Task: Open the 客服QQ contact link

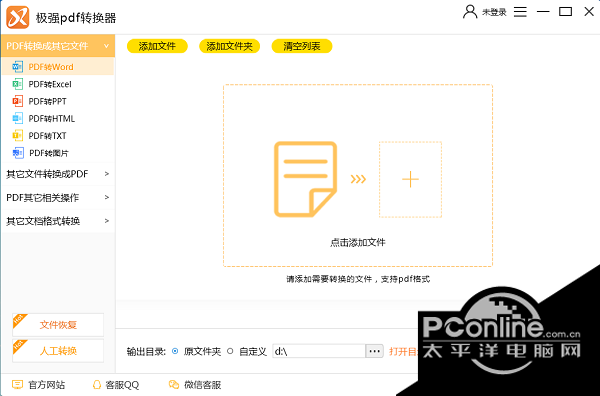Action: click(x=122, y=385)
